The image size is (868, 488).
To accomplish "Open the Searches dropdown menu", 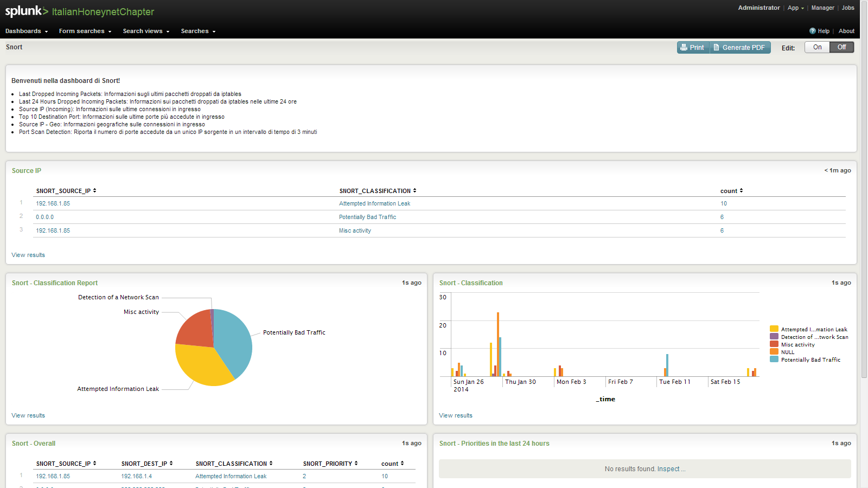I will pos(198,31).
